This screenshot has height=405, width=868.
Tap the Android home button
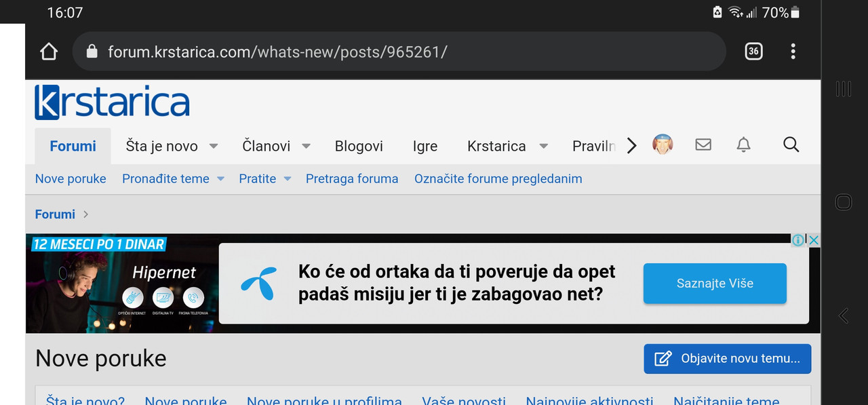point(844,202)
